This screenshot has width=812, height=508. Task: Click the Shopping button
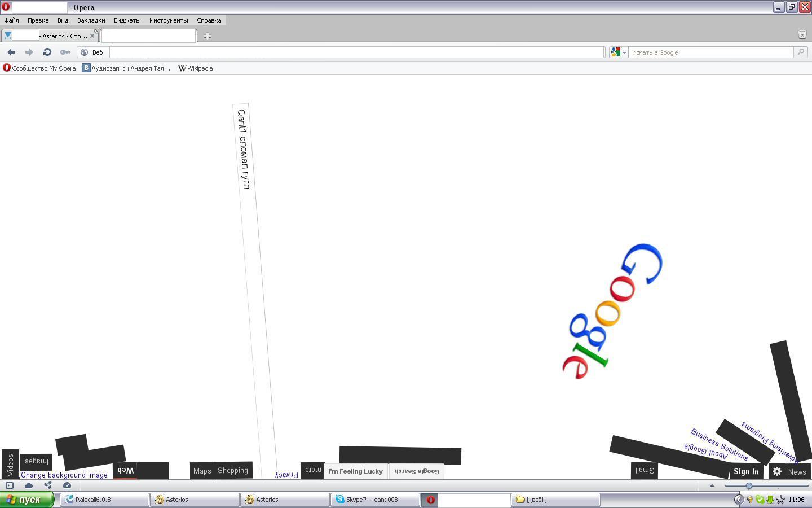(x=233, y=470)
